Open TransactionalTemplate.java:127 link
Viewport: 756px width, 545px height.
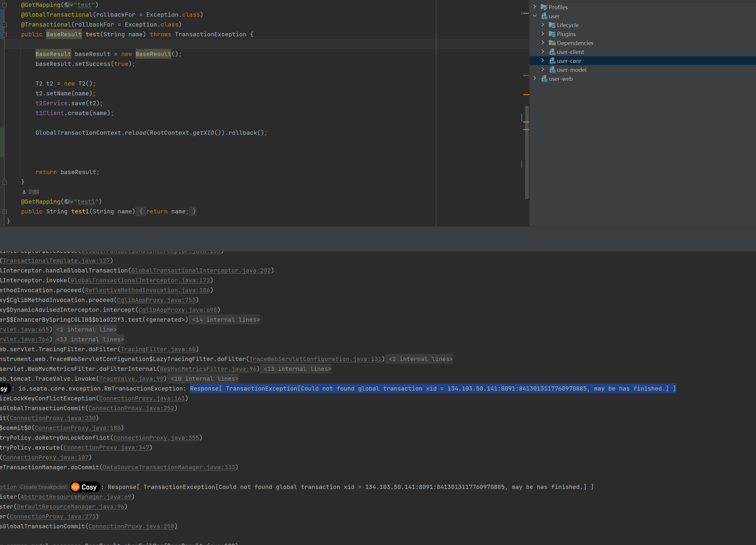[x=56, y=261]
